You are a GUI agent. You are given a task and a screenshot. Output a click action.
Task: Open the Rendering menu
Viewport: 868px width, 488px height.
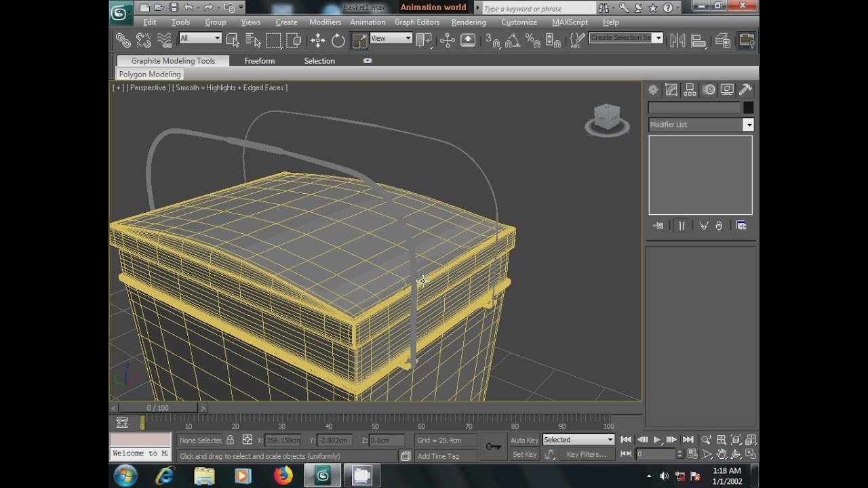[469, 22]
